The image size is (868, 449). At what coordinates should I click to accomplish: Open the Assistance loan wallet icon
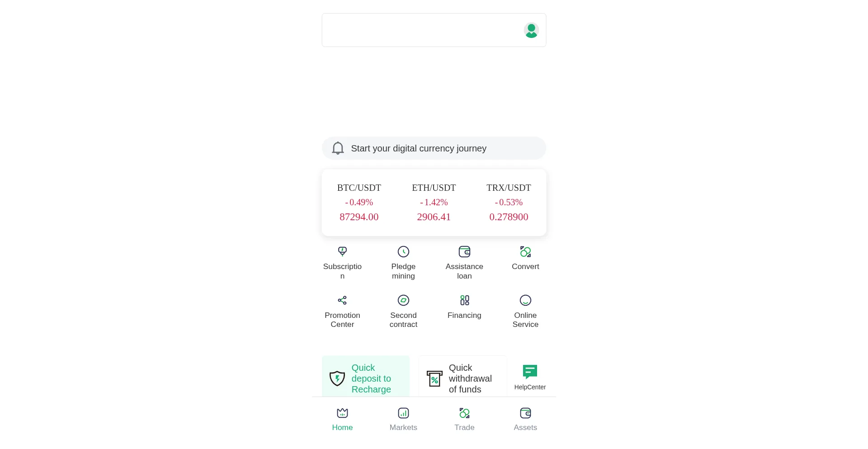click(x=464, y=252)
